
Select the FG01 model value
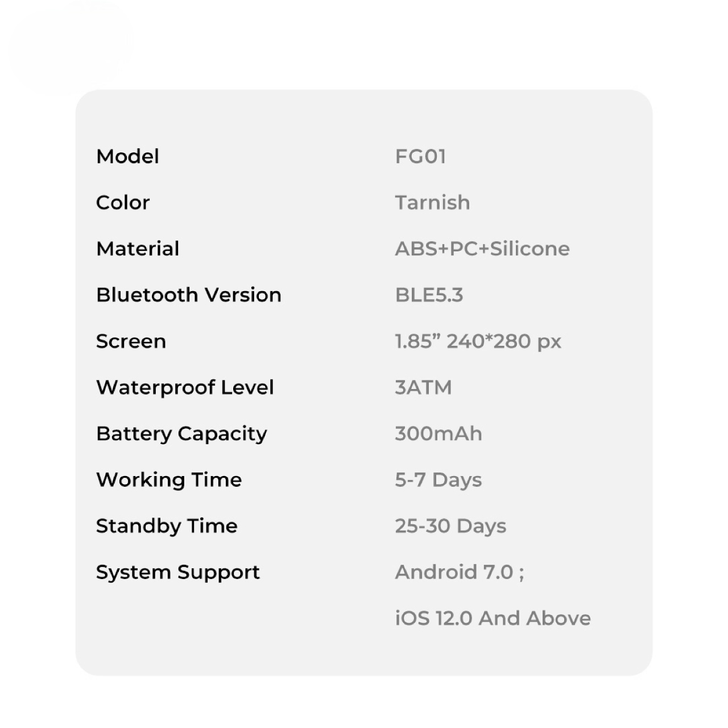point(420,156)
